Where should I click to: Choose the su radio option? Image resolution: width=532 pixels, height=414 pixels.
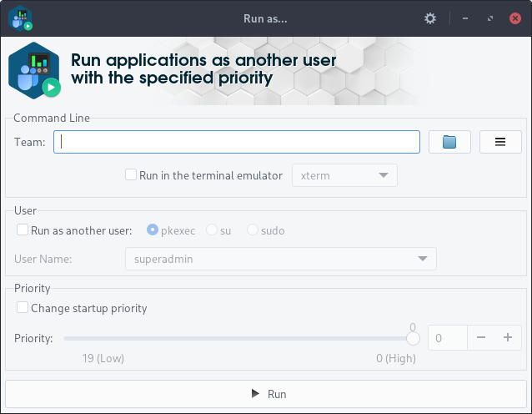pyautogui.click(x=212, y=230)
